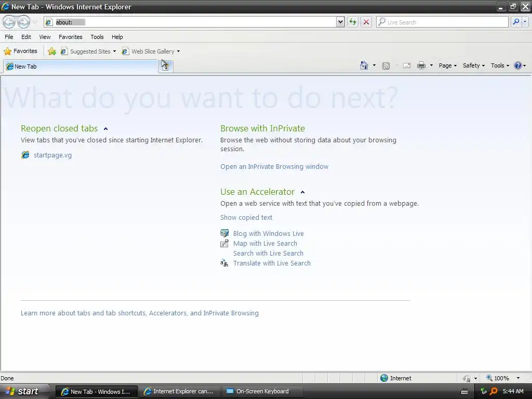532x399 pixels.
Task: Choose Translate with Live Search accelerator
Action: (272, 263)
